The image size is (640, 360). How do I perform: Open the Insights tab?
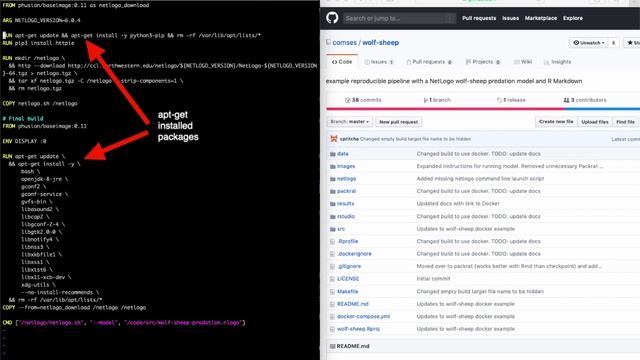click(558, 62)
